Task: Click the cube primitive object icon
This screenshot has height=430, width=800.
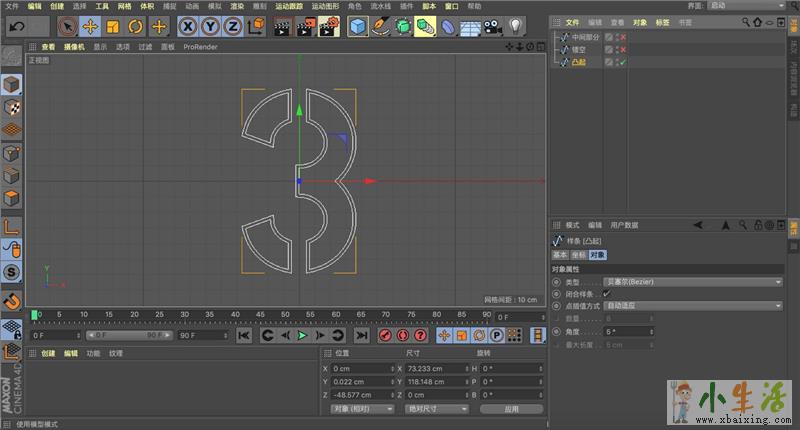Action: (357, 26)
